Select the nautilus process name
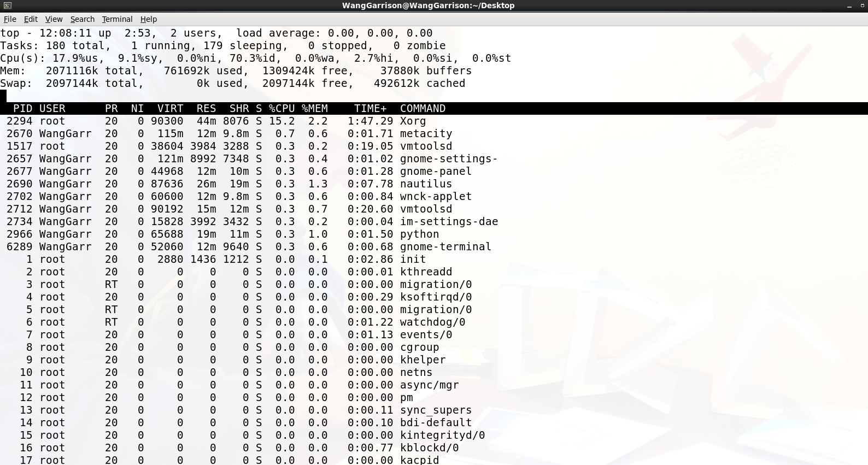 click(426, 184)
